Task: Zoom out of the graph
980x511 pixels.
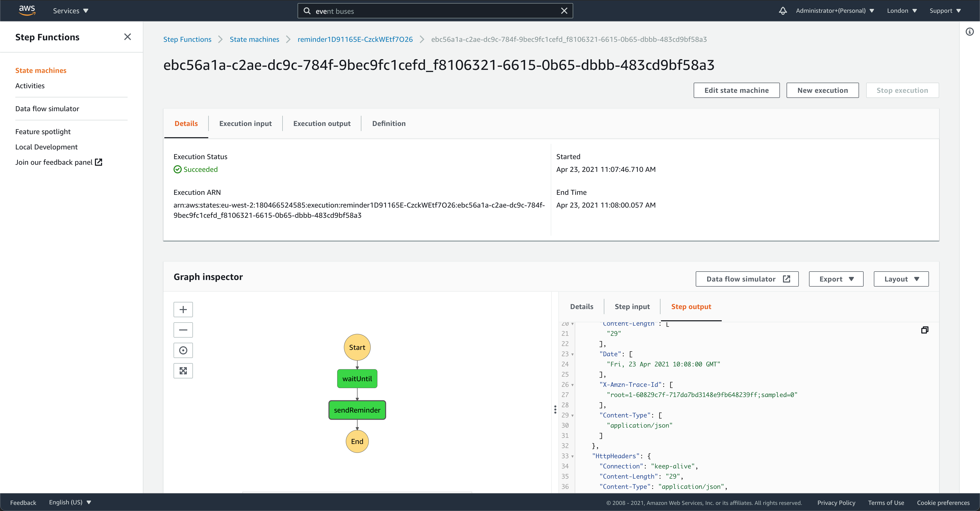Action: [x=183, y=330]
